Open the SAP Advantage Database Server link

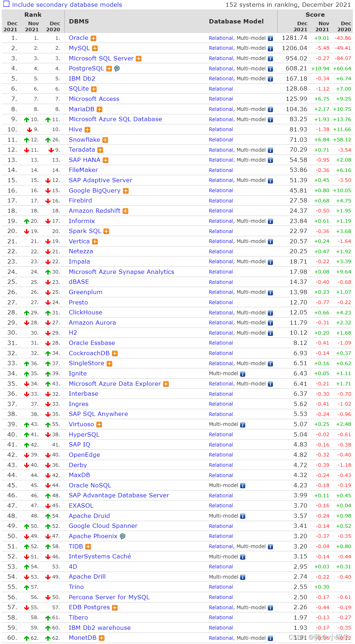click(x=119, y=495)
